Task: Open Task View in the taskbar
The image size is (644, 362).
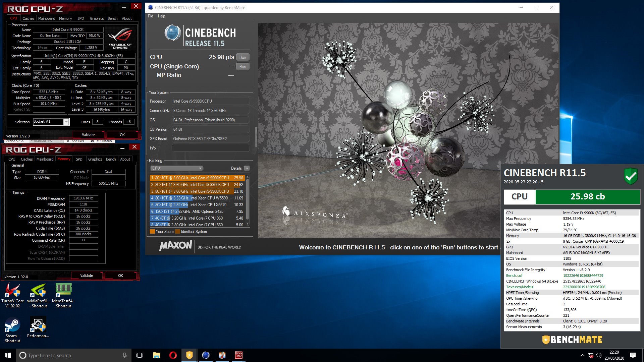Action: [x=140, y=355]
